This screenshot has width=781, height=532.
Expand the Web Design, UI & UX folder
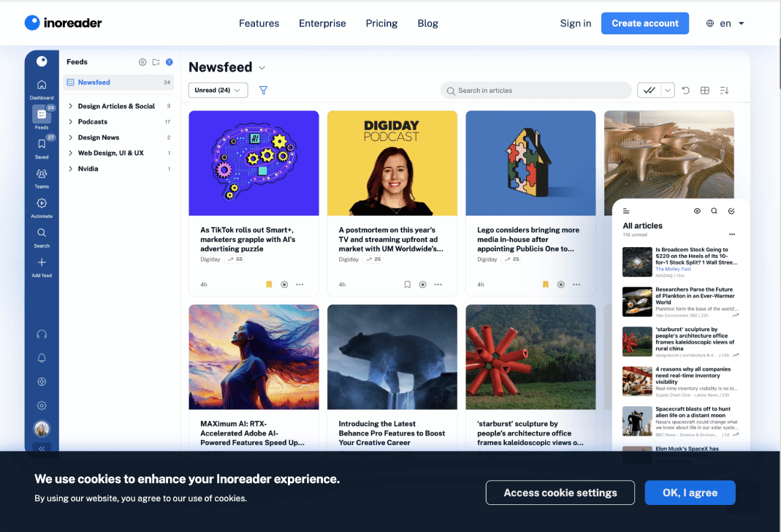70,153
